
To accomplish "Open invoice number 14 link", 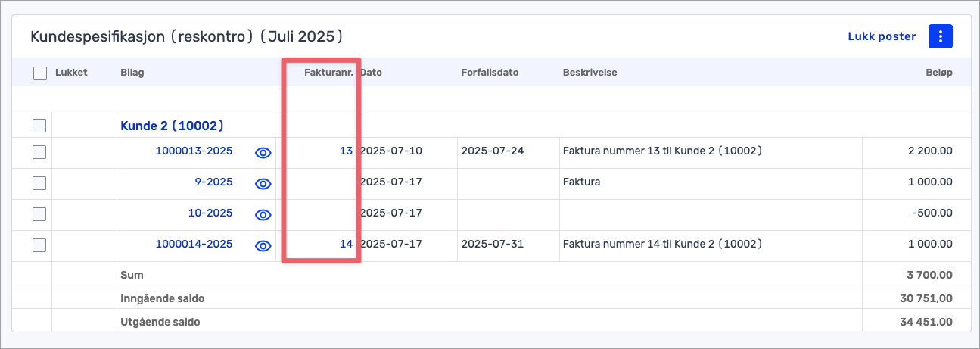I will (346, 244).
